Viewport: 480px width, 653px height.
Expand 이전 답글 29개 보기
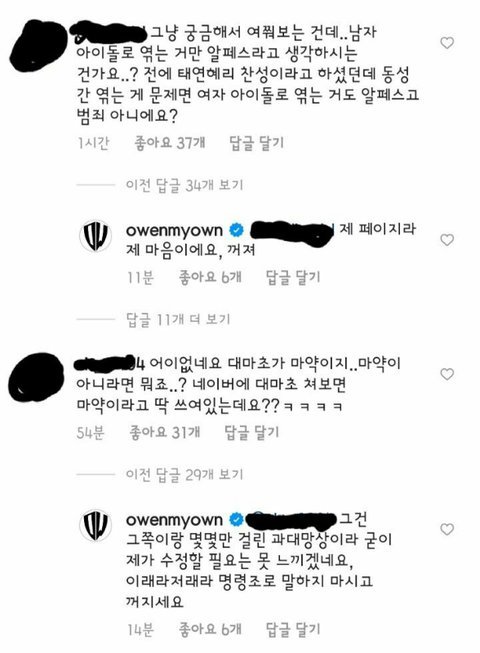(184, 474)
